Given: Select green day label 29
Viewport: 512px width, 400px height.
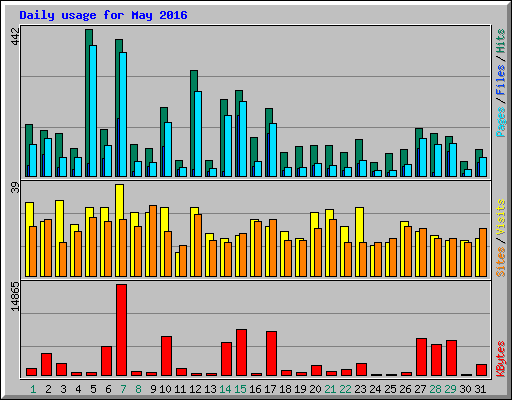Looking at the screenshot, I should (450, 389).
